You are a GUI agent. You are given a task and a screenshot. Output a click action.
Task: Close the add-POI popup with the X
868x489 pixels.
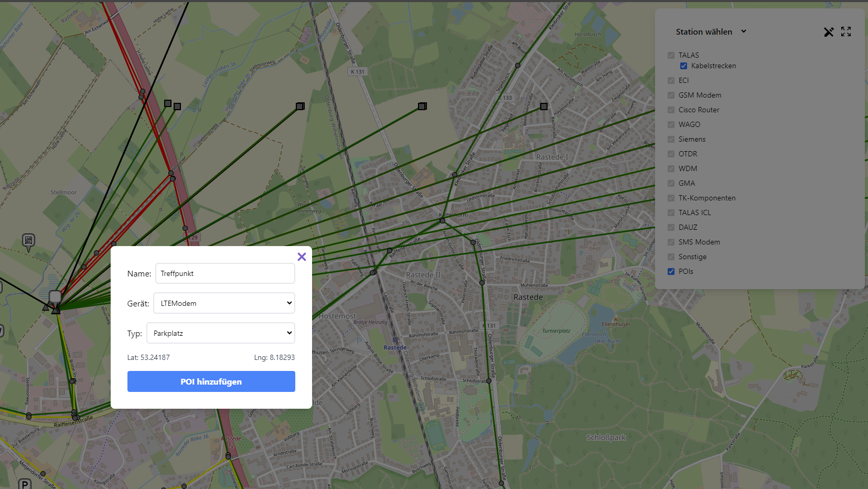point(302,257)
